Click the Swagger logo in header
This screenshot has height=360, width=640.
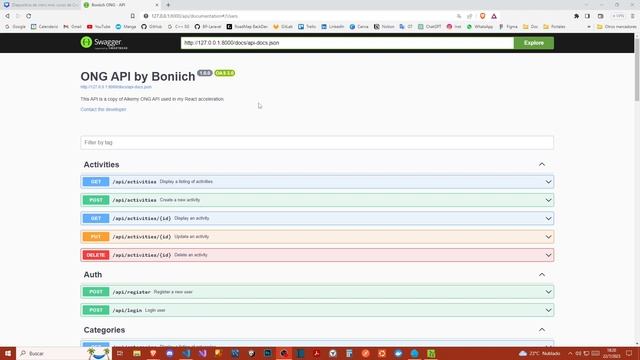[104, 42]
